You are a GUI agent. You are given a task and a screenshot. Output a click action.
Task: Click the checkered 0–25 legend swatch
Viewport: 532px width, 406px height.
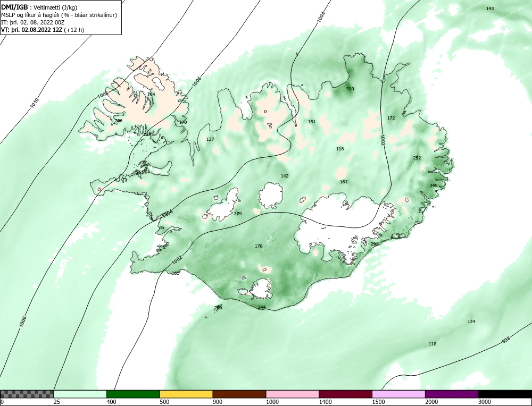point(27,394)
